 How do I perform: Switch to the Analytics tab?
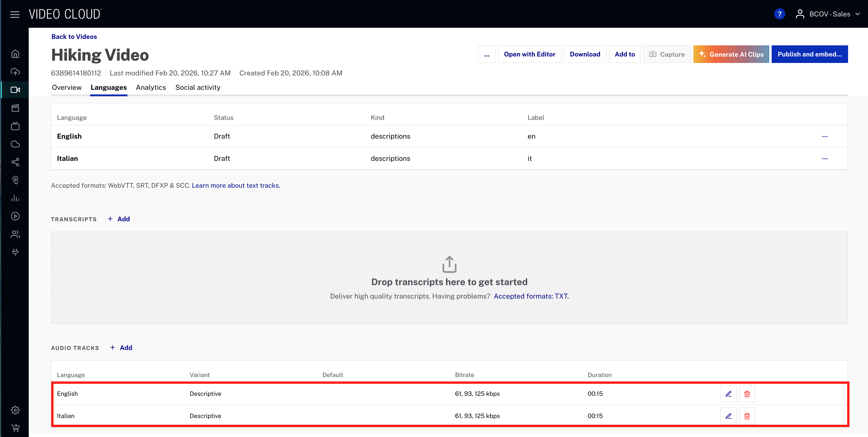pos(151,87)
